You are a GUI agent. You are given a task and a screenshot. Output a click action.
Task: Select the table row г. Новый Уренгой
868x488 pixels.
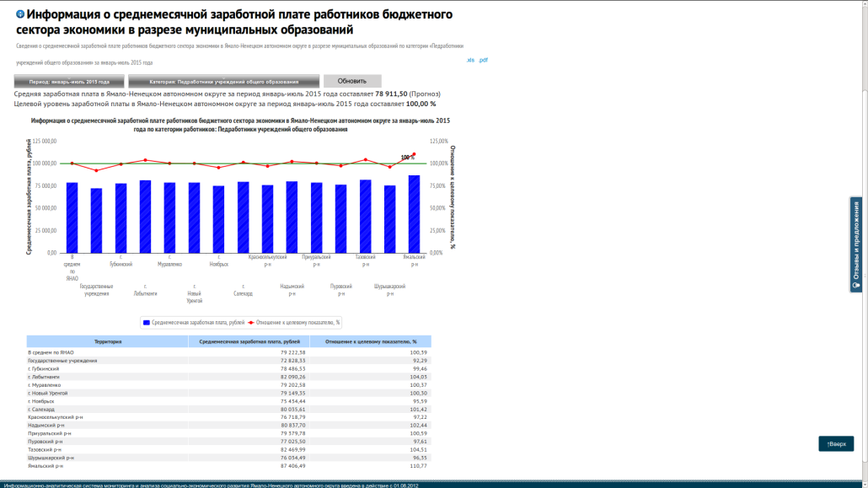click(228, 393)
